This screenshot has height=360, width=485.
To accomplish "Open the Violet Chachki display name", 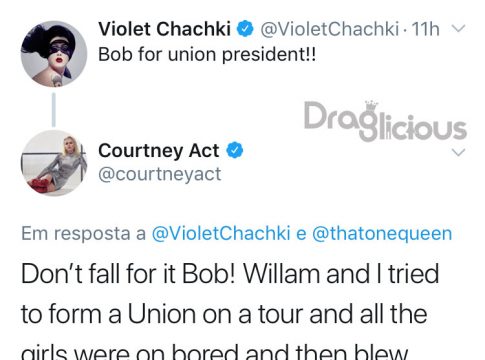I will pyautogui.click(x=164, y=29).
